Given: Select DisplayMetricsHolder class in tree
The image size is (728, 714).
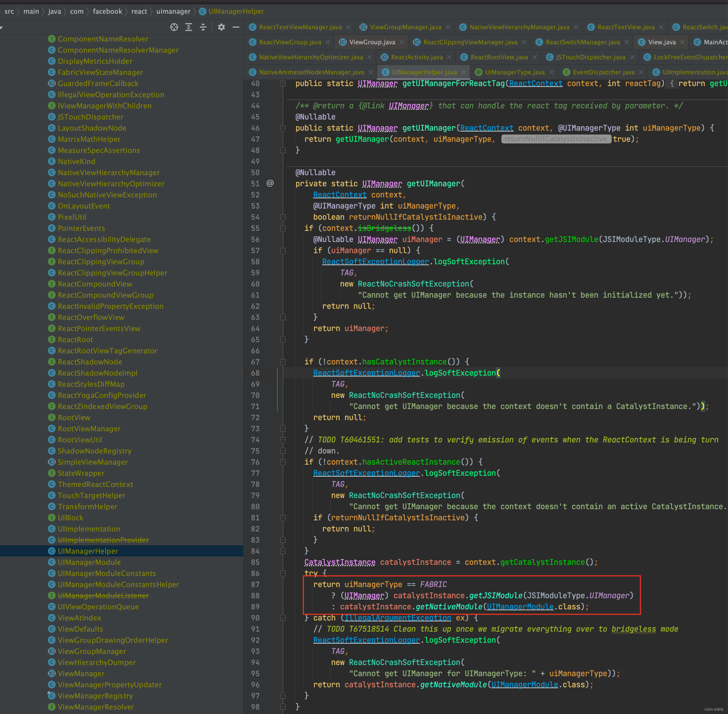Looking at the screenshot, I should (x=95, y=61).
